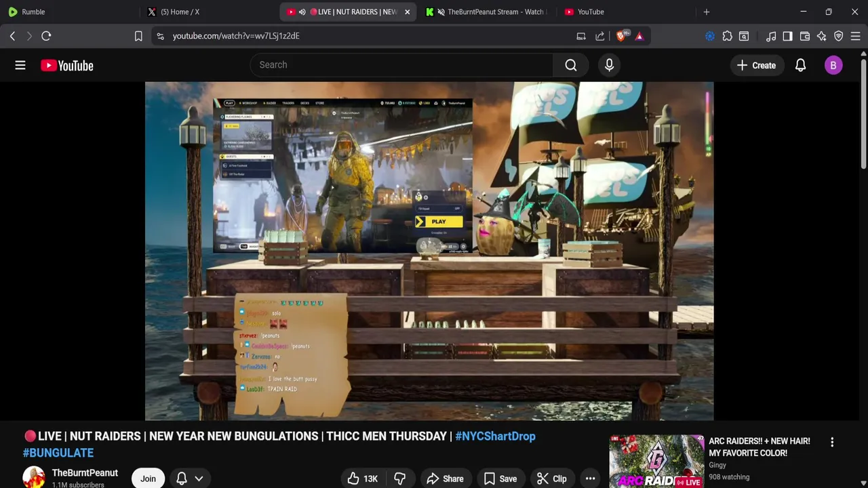This screenshot has height=488, width=868.
Task: Open Brave Rewards triangle icon
Action: (639, 36)
